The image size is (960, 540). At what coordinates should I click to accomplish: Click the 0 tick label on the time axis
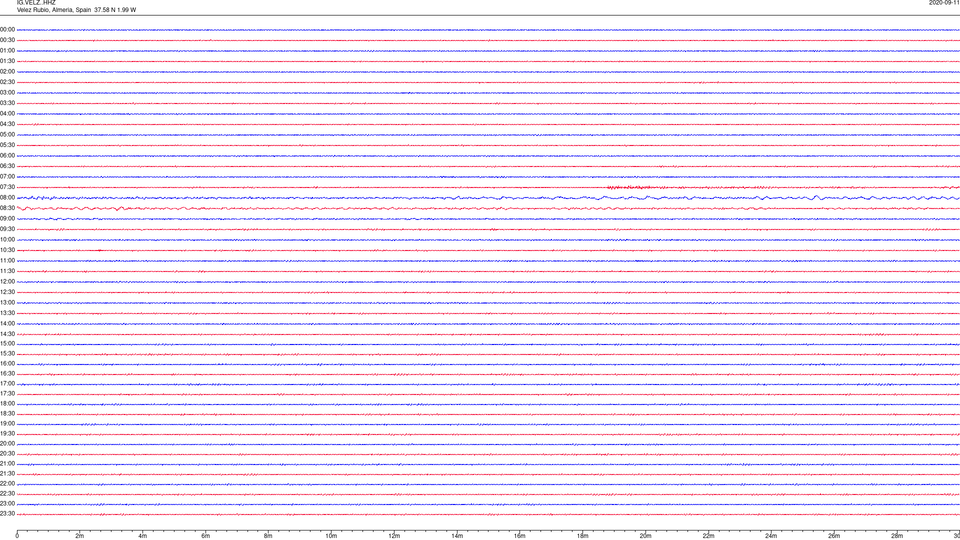(x=17, y=536)
